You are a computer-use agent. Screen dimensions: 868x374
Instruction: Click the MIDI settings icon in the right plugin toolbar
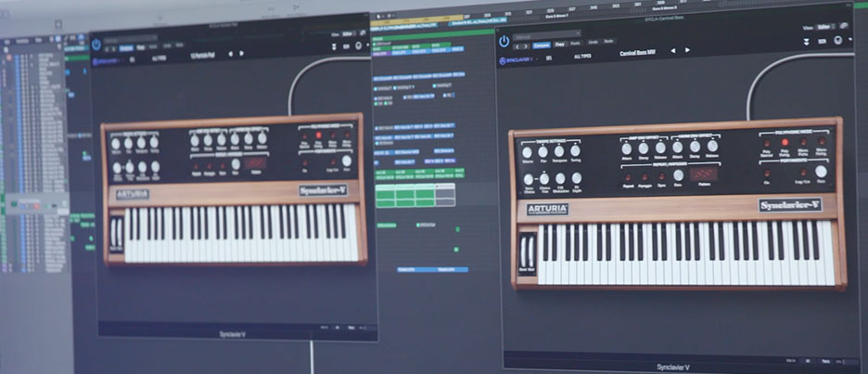coord(823,42)
